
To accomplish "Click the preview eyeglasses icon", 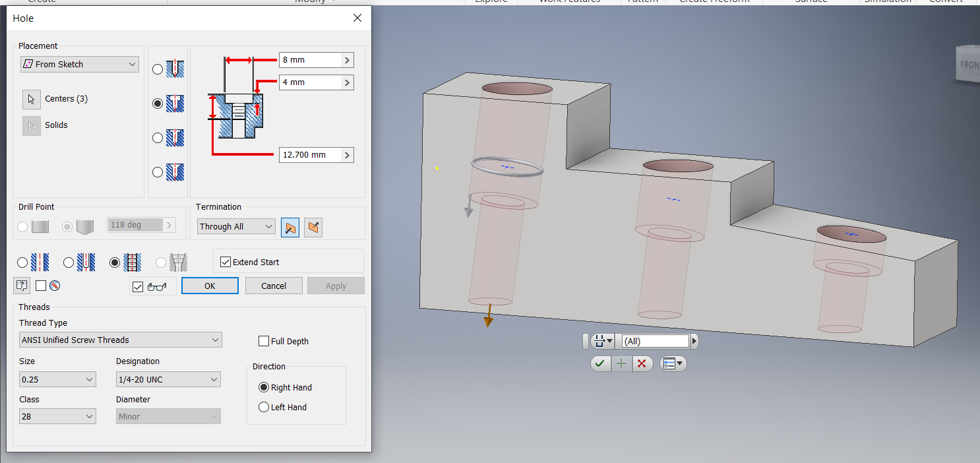I will [x=157, y=286].
